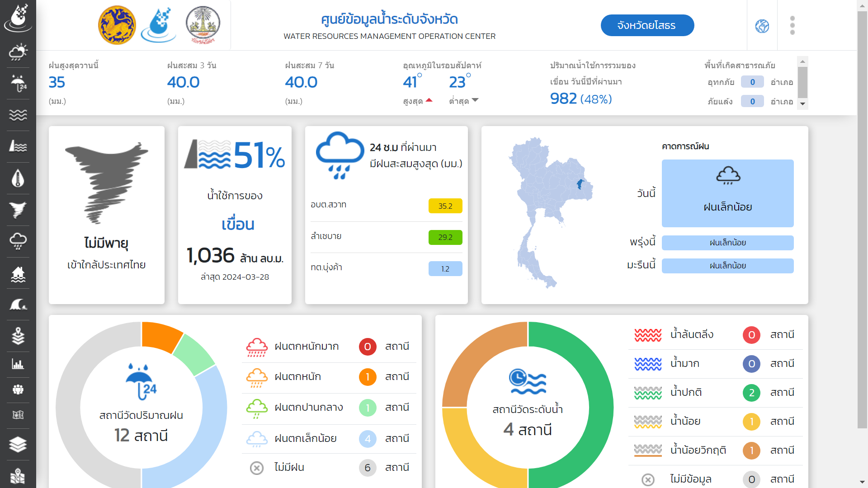This screenshot has height=488, width=868.
Task: Open the big wave sidebar icon
Action: (x=18, y=305)
